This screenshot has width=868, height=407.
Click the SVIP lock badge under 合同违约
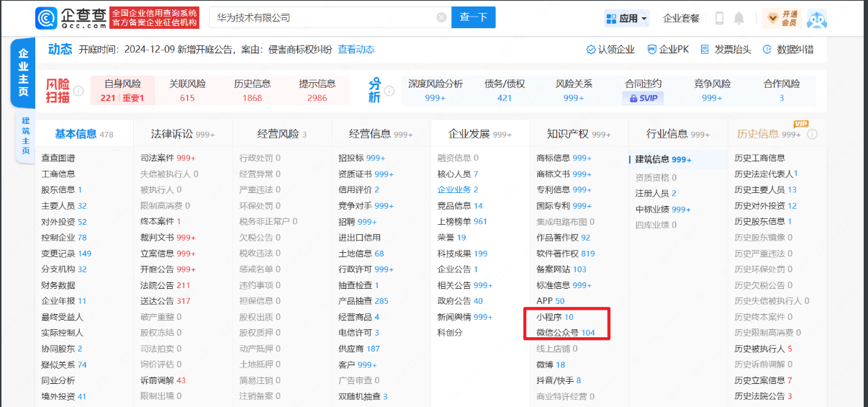(643, 98)
